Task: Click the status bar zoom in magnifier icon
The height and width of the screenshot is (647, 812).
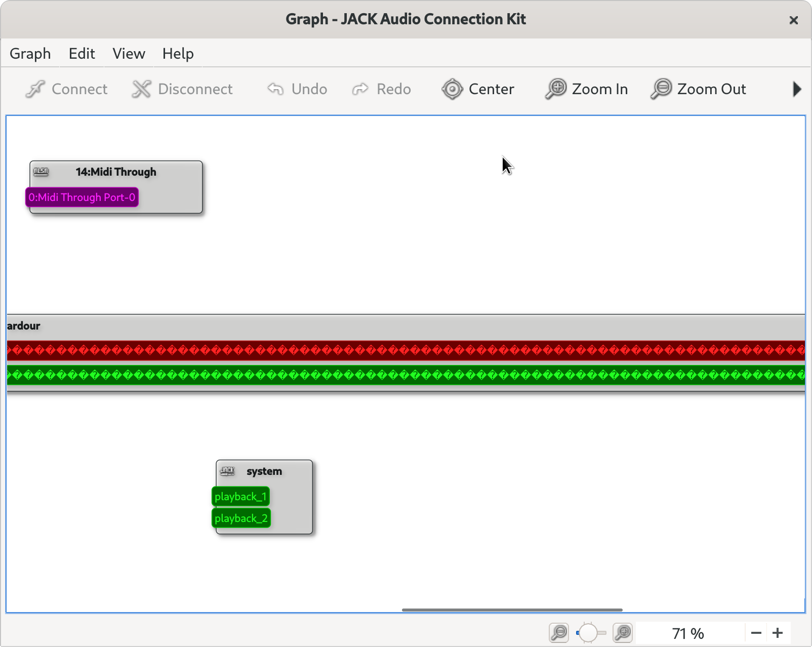Action: [623, 633]
